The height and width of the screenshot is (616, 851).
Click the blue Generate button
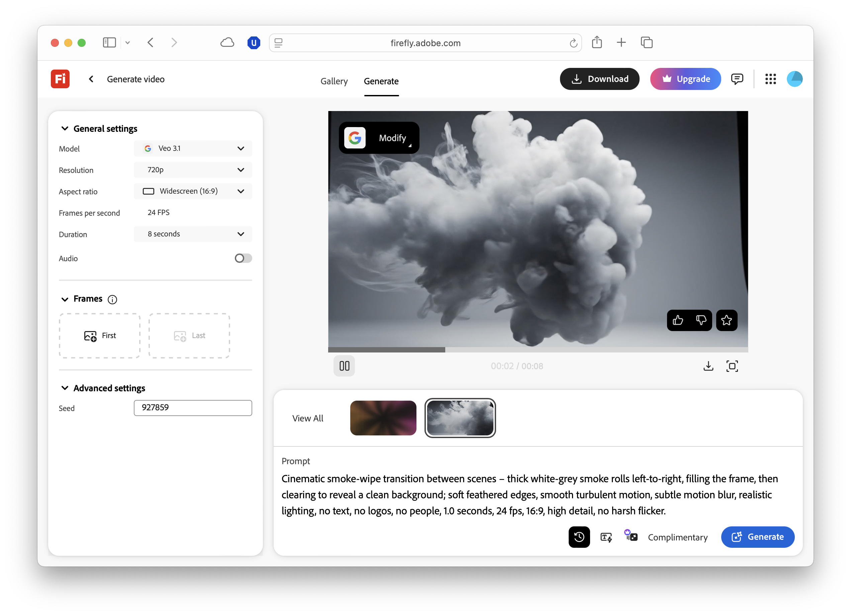(x=757, y=537)
